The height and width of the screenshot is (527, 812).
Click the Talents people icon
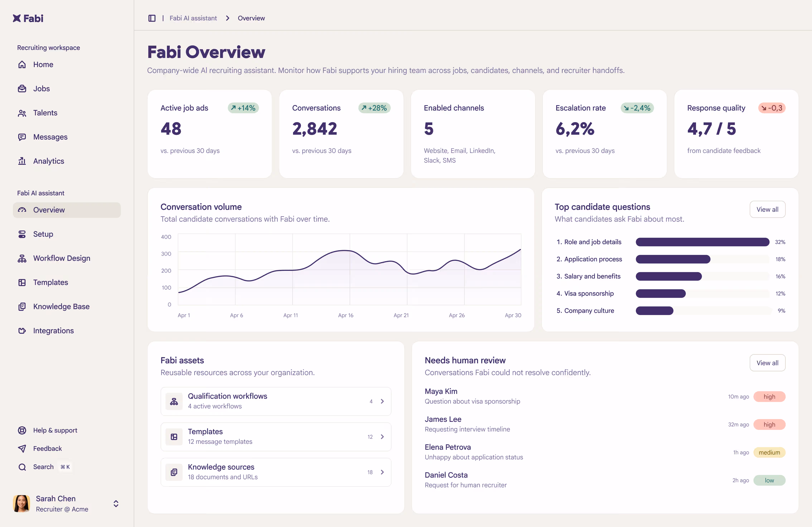[x=22, y=113]
